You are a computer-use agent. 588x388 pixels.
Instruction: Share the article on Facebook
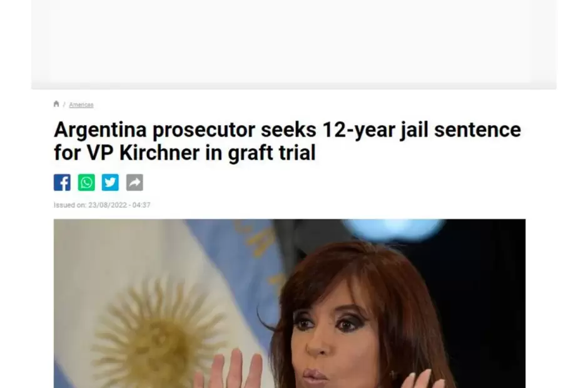click(62, 182)
